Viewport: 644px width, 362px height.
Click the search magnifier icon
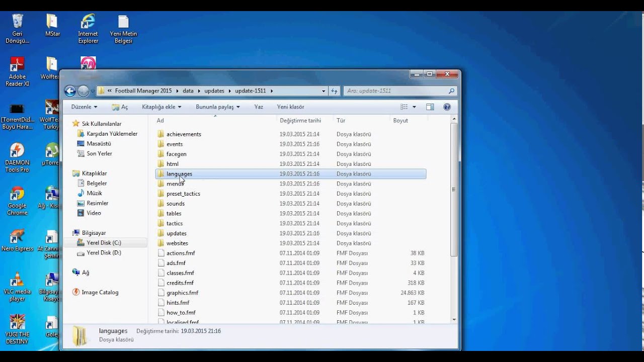click(x=451, y=91)
